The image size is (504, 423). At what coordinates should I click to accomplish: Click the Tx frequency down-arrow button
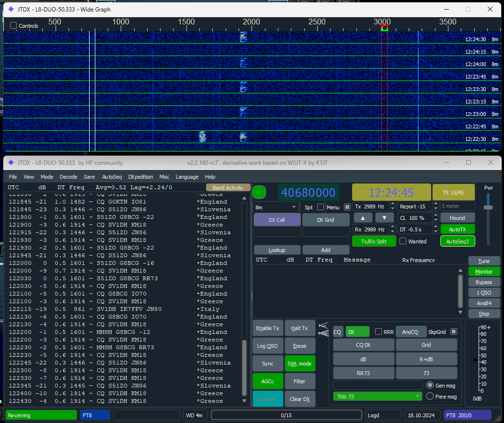pyautogui.click(x=384, y=217)
